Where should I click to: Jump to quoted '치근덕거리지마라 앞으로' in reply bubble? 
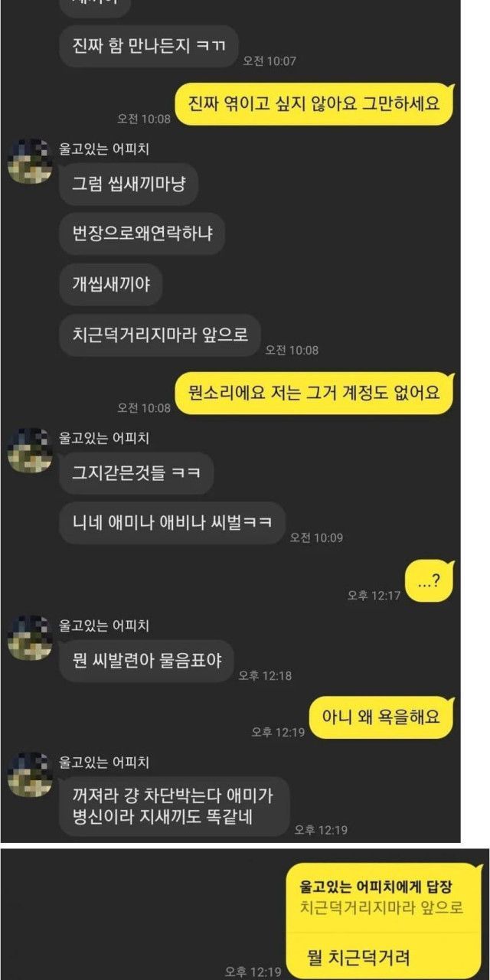(x=381, y=908)
